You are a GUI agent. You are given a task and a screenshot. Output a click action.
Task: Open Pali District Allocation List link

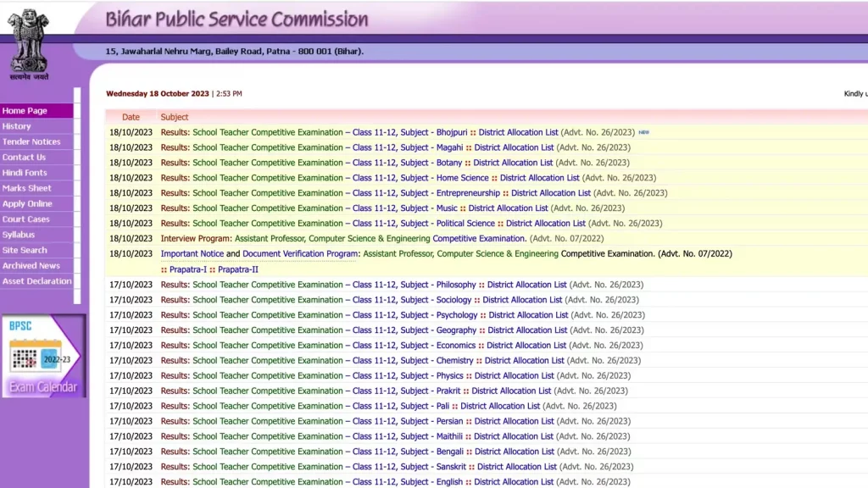tap(500, 406)
